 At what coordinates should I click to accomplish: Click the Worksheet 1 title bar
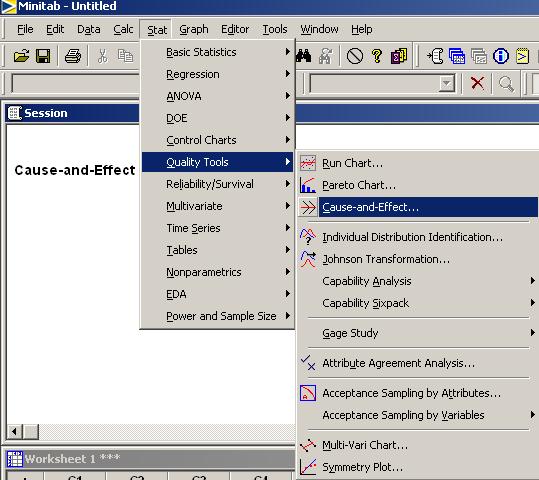[150, 459]
